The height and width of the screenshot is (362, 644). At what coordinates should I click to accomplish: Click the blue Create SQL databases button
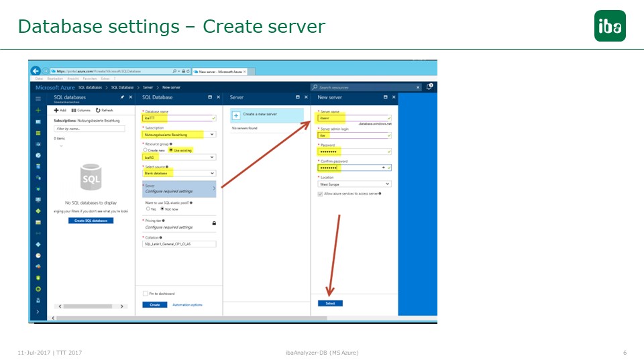pyautogui.click(x=91, y=221)
